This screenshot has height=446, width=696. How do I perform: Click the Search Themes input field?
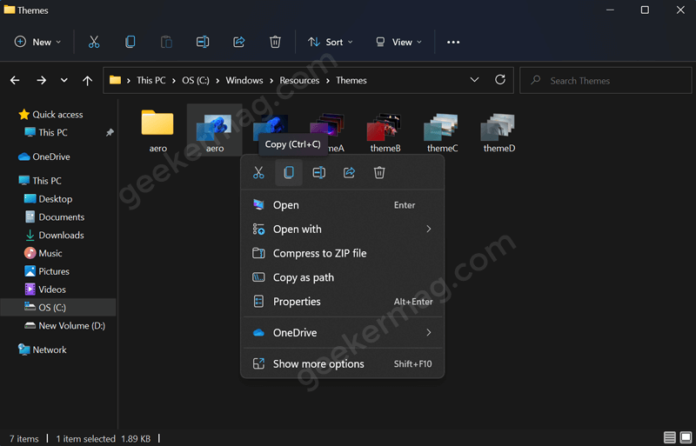605,80
